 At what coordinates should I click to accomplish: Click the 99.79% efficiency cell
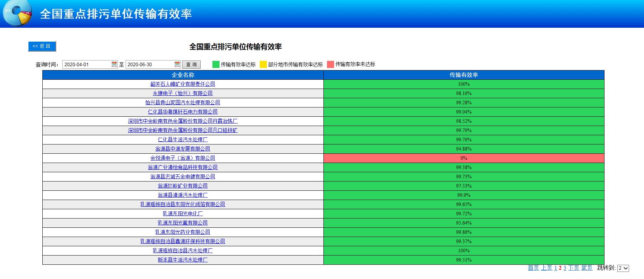click(464, 130)
